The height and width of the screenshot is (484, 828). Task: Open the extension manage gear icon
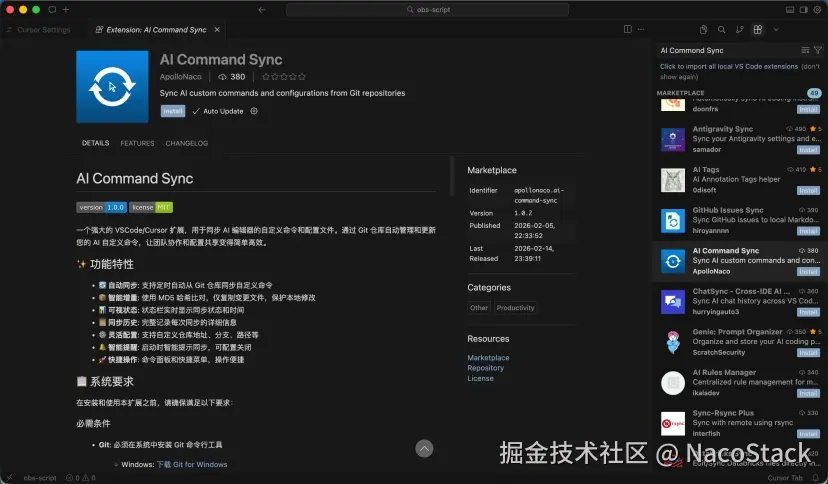(254, 111)
